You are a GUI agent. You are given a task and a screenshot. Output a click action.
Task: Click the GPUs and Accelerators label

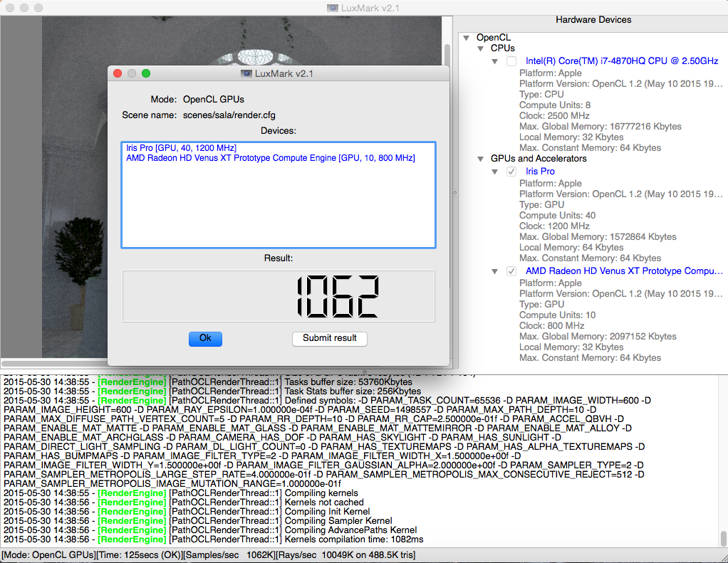click(539, 159)
